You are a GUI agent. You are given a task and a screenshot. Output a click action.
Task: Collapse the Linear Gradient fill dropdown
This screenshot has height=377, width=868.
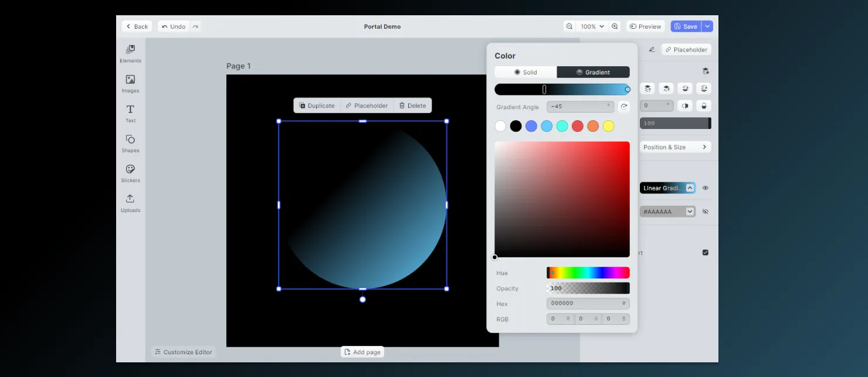pos(690,188)
